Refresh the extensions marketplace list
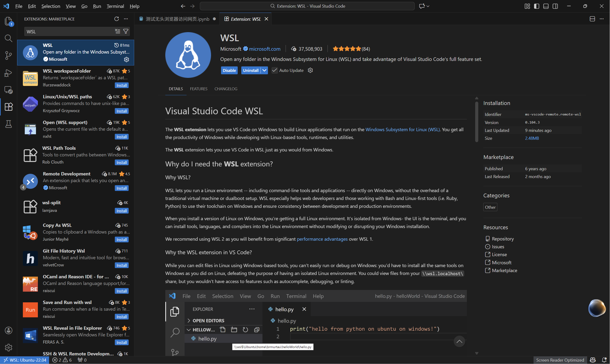 [x=116, y=19]
